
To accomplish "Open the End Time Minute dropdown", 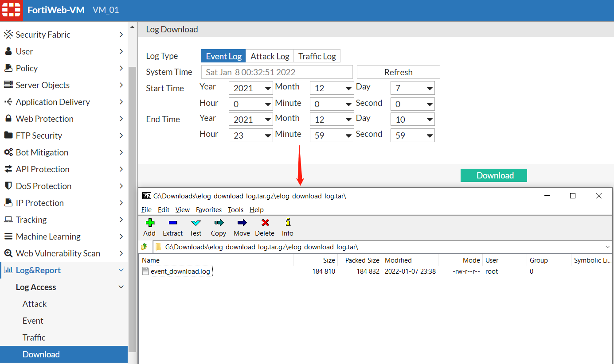I will point(332,136).
